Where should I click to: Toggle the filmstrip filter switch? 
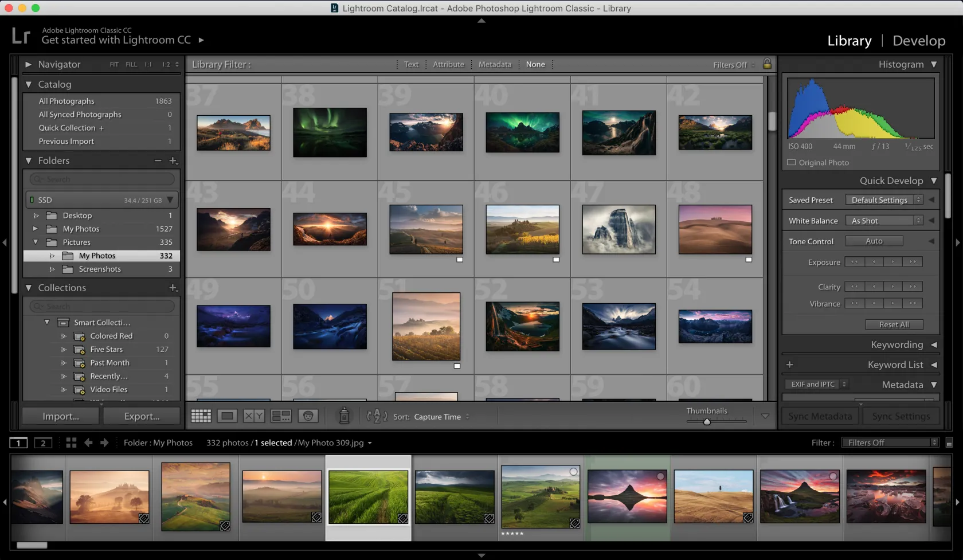click(x=949, y=442)
